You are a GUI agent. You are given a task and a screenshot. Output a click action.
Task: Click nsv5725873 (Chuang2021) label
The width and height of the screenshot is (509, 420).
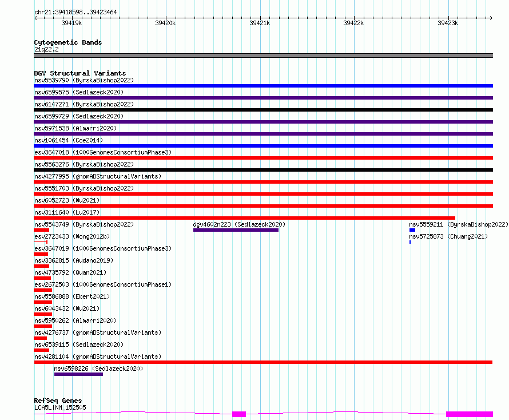point(448,236)
